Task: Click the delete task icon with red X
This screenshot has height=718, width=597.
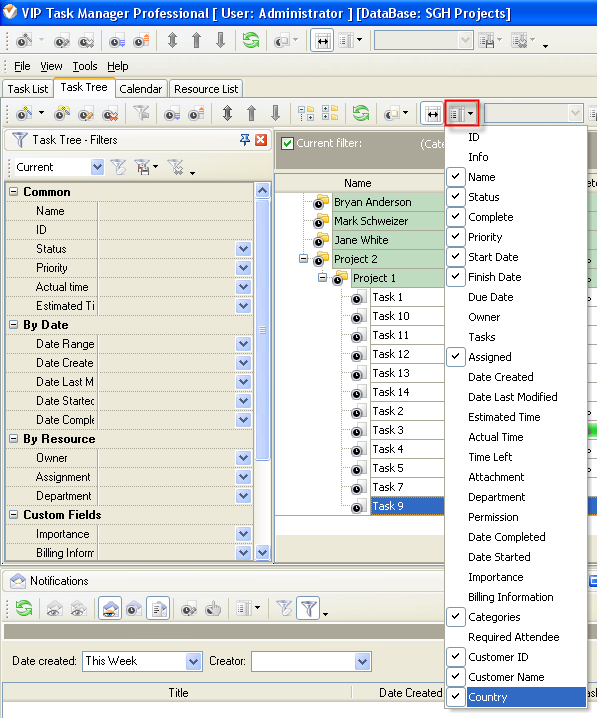Action: coord(110,113)
